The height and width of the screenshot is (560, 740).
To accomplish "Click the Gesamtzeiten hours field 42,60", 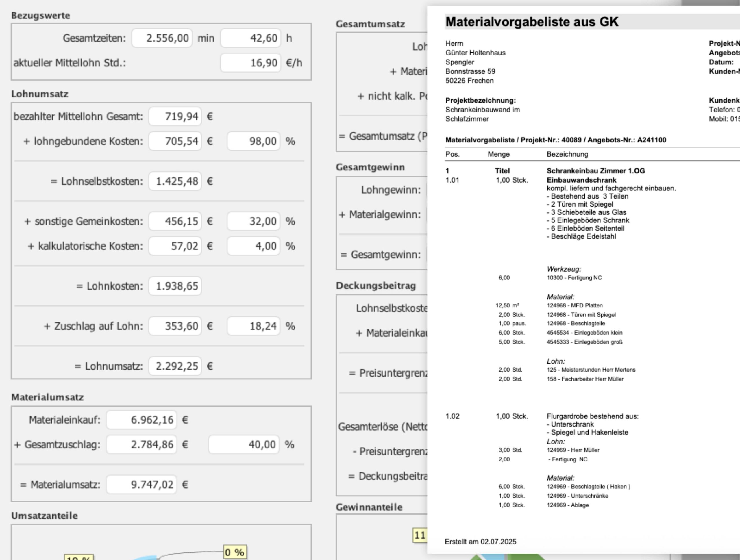I will click(x=251, y=38).
